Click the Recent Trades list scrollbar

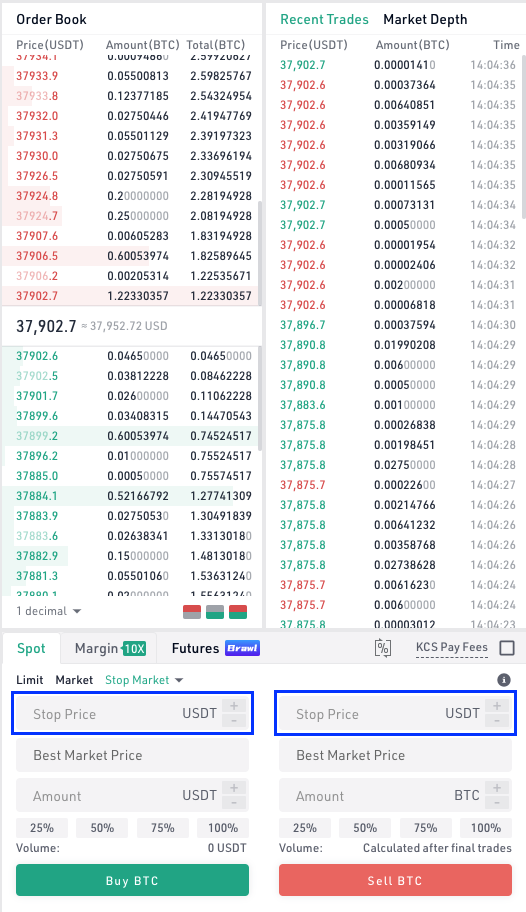pos(523,137)
